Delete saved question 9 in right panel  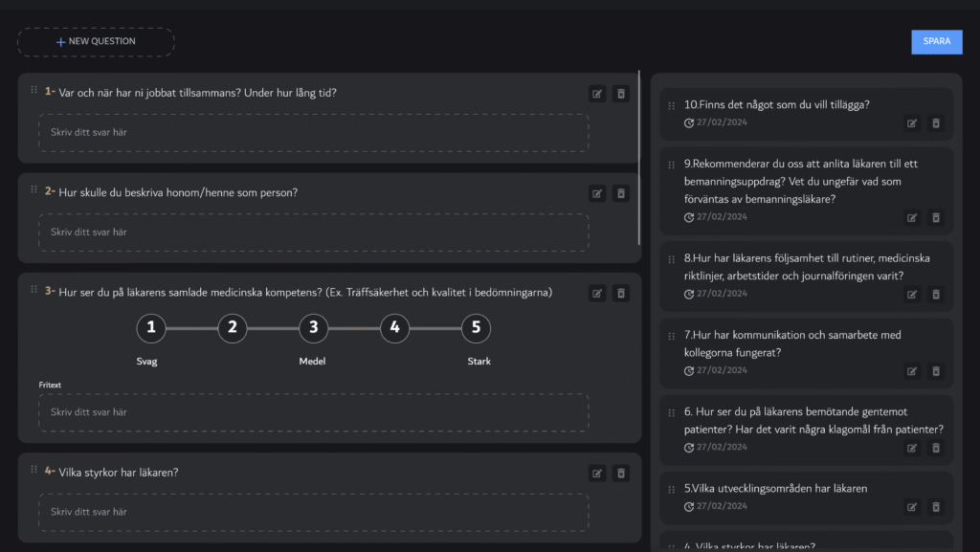pyautogui.click(x=936, y=218)
